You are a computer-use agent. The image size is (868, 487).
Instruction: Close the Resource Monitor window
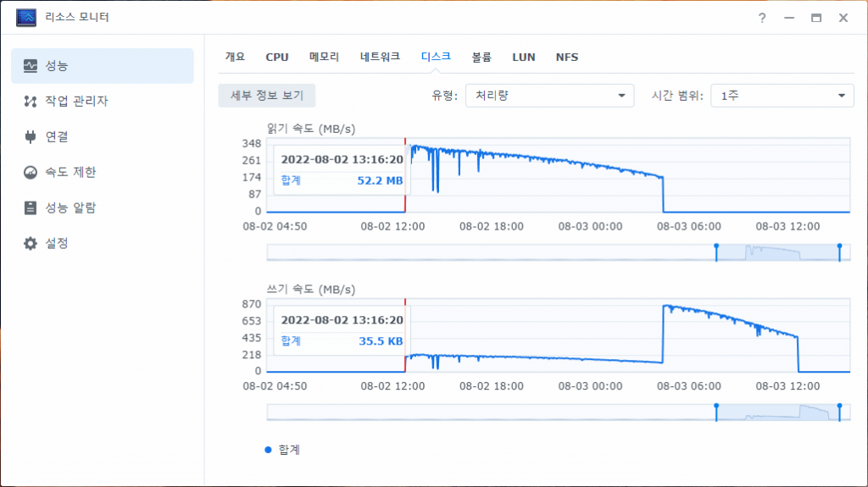843,18
